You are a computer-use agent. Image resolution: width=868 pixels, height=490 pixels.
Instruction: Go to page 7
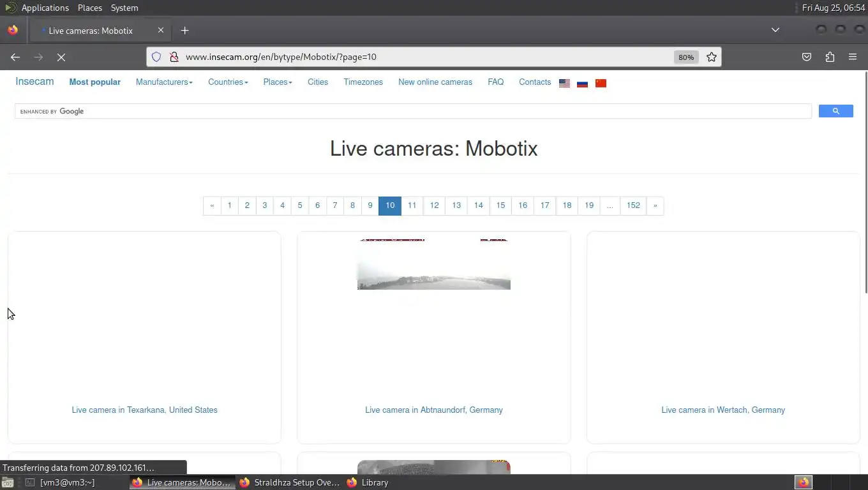(335, 205)
